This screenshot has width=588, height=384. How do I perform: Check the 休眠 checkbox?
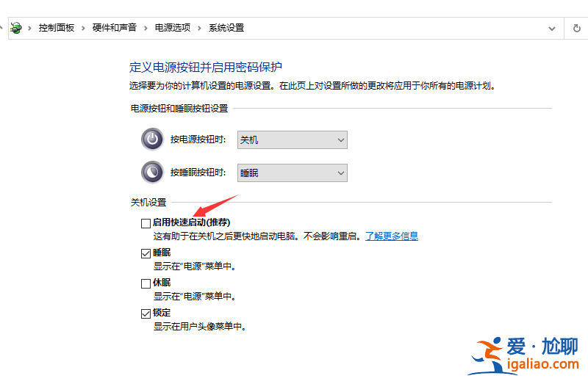(x=146, y=283)
